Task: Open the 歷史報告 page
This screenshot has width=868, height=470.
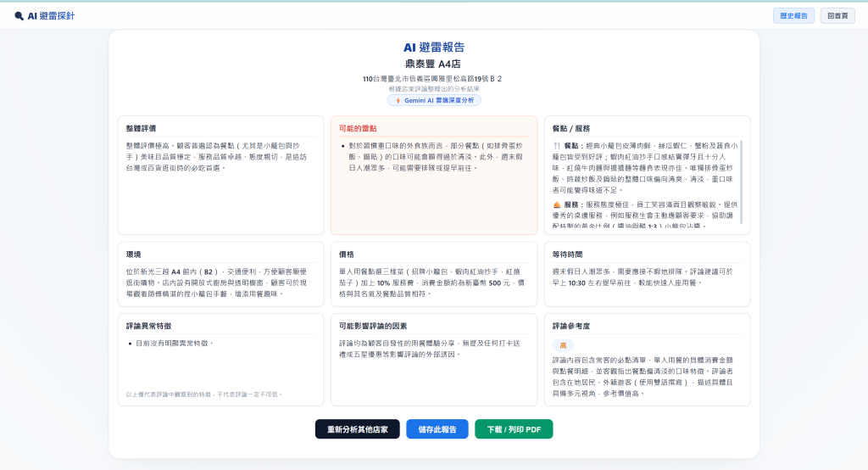Action: click(x=793, y=15)
